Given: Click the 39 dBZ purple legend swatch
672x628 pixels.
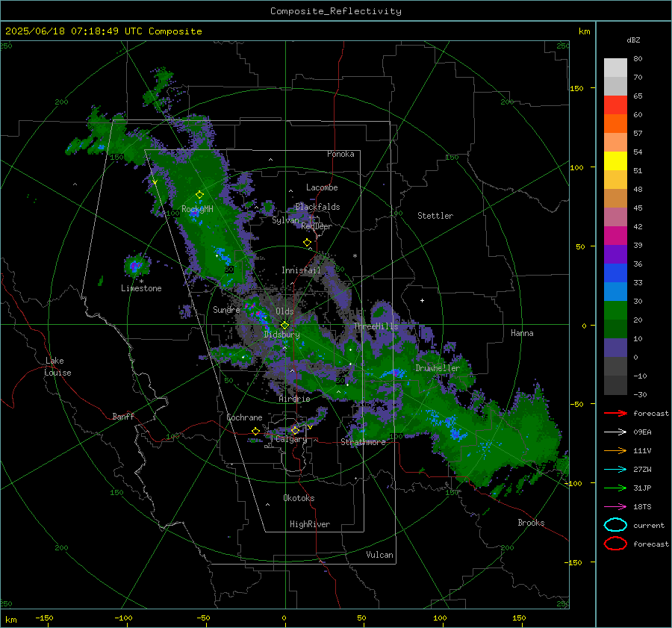Looking at the screenshot, I should click(x=615, y=254).
